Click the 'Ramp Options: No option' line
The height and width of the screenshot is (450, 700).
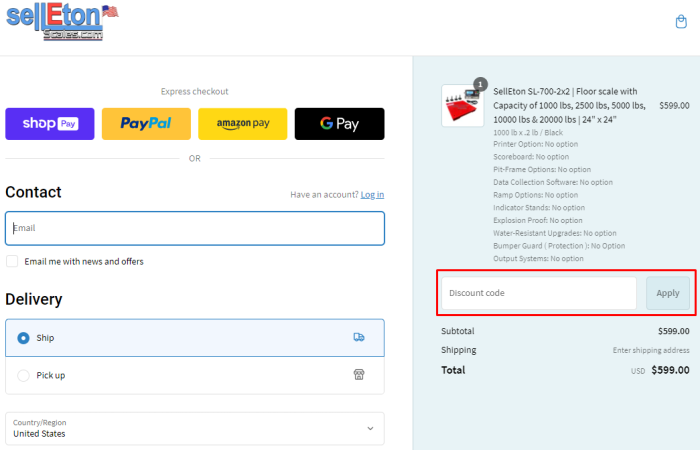[535, 195]
